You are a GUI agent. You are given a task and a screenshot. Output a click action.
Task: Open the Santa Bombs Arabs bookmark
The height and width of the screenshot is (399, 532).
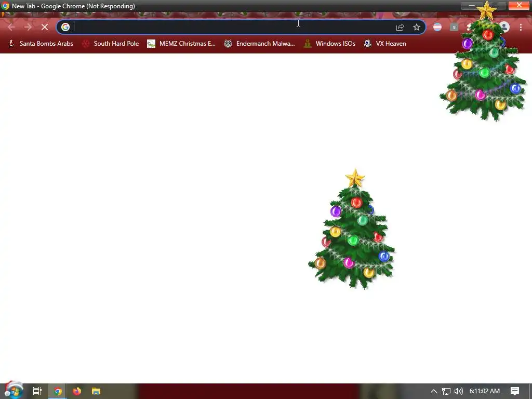click(x=41, y=44)
